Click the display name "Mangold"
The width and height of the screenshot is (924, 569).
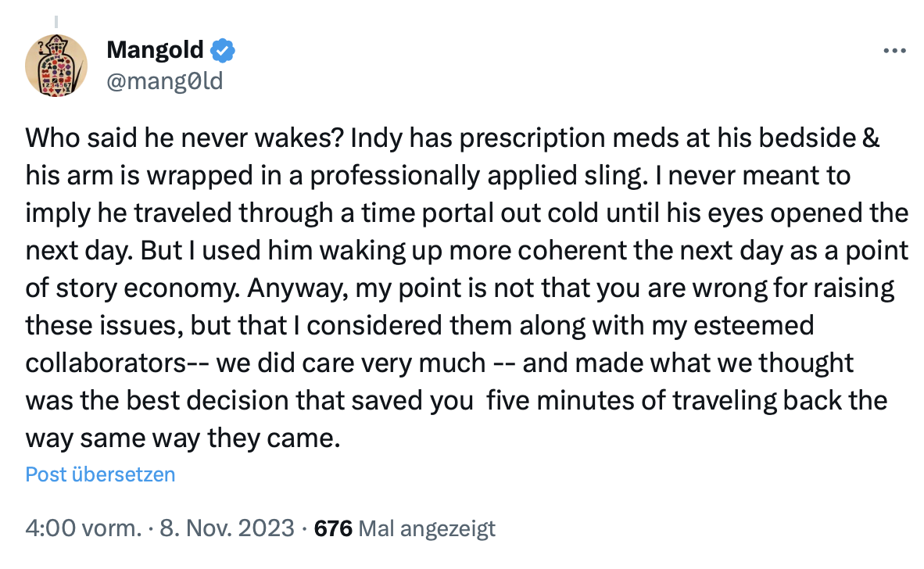point(154,51)
